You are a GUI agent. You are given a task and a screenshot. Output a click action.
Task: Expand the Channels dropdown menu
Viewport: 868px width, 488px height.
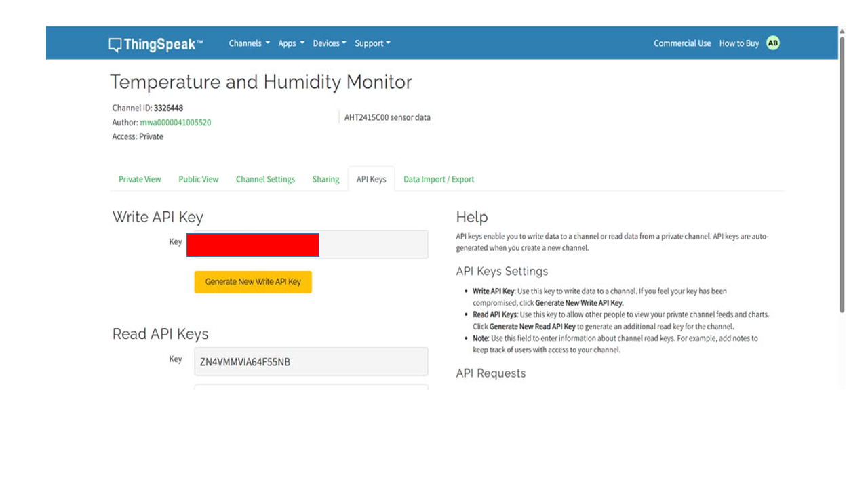pos(249,43)
